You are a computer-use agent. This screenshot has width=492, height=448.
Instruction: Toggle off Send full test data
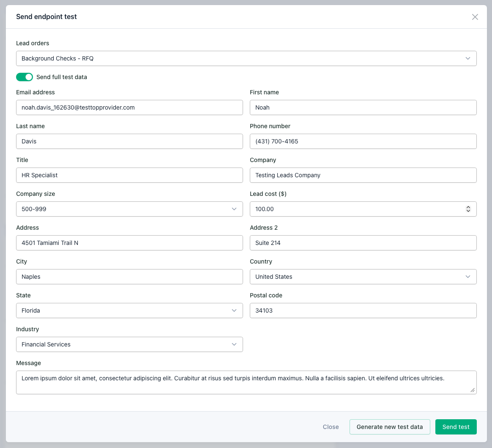point(24,77)
